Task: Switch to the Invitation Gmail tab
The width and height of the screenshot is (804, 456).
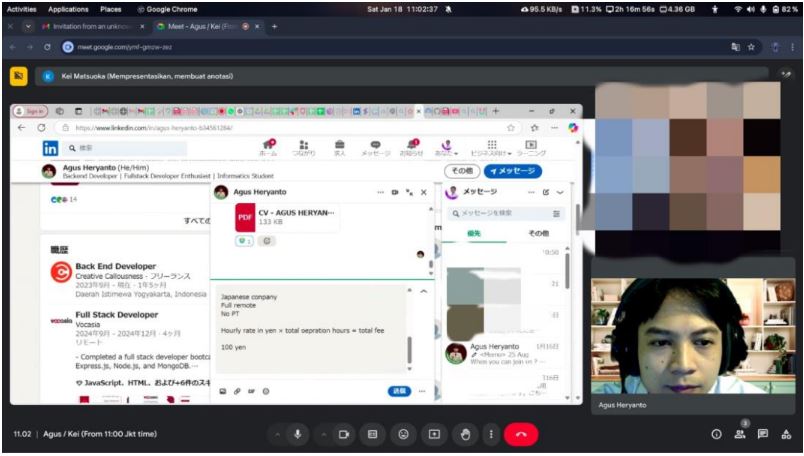Action: (92, 26)
